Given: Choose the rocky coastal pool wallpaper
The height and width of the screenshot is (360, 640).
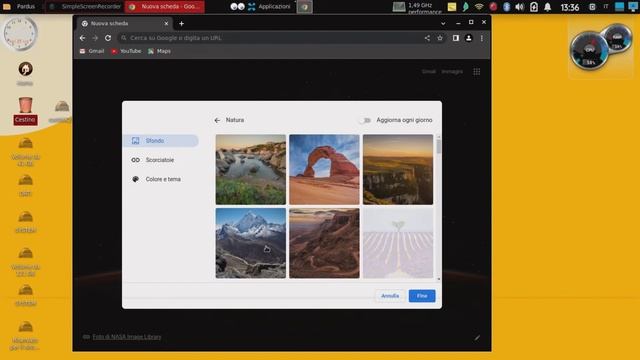Looking at the screenshot, I should [x=251, y=169].
